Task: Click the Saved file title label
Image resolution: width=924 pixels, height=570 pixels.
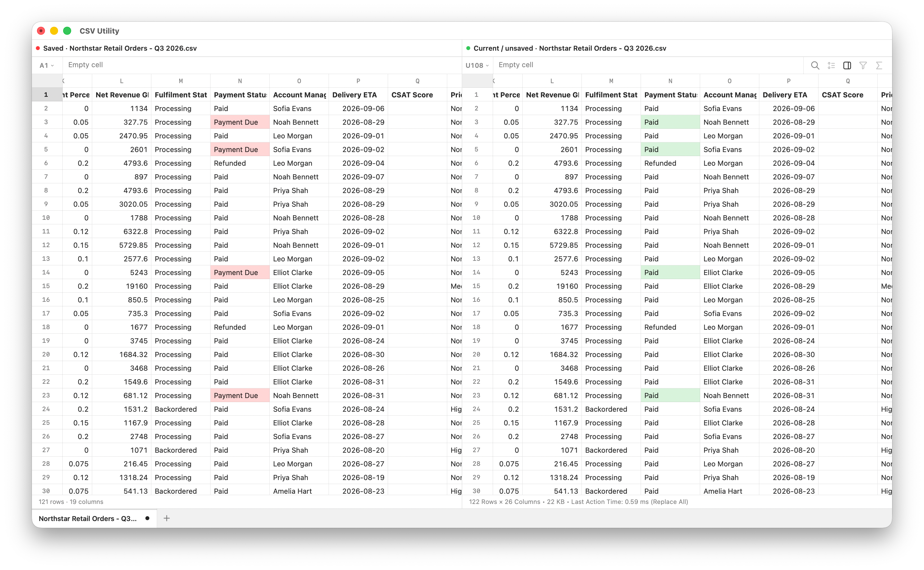Action: click(120, 48)
